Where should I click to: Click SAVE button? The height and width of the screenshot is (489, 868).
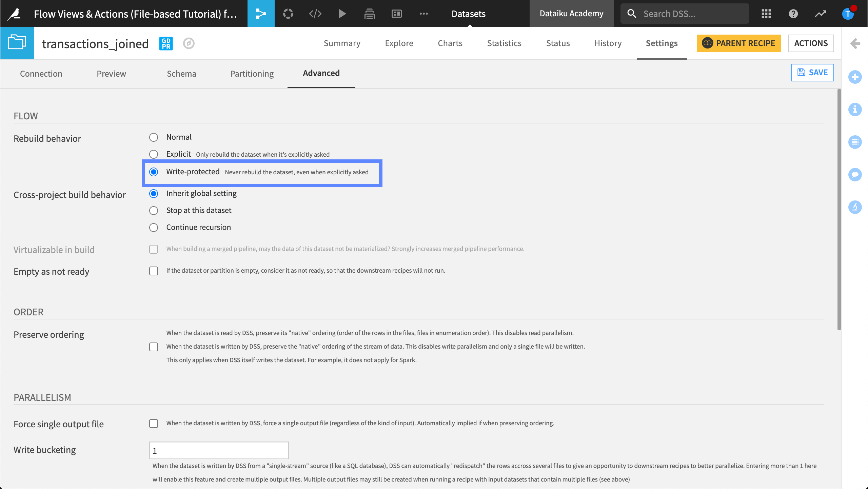coord(812,72)
